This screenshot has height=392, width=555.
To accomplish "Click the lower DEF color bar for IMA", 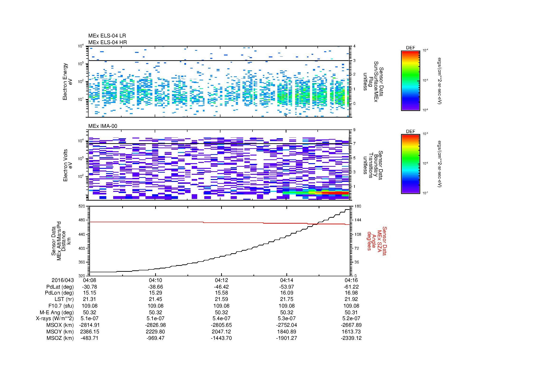I will click(x=410, y=164).
